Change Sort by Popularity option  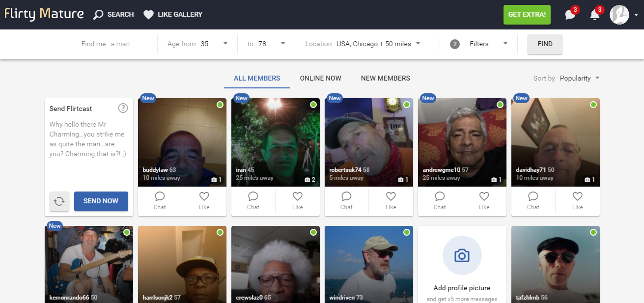point(580,78)
